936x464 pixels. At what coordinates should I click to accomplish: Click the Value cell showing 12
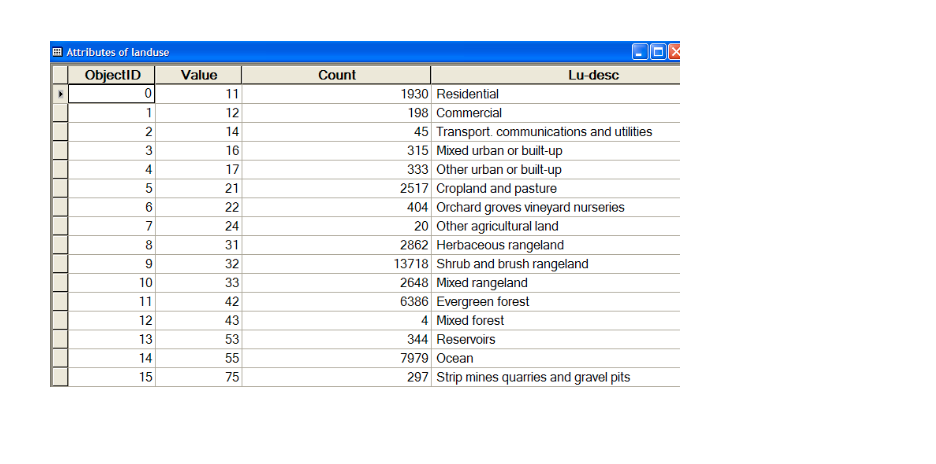click(x=199, y=113)
